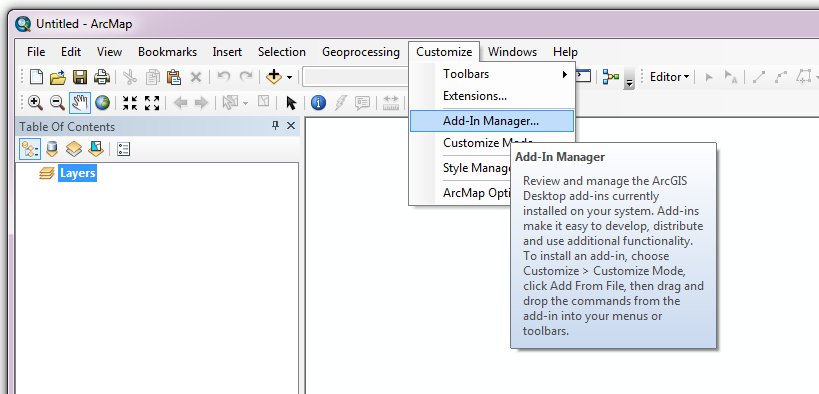Save the map with floppy disk icon

click(x=79, y=77)
